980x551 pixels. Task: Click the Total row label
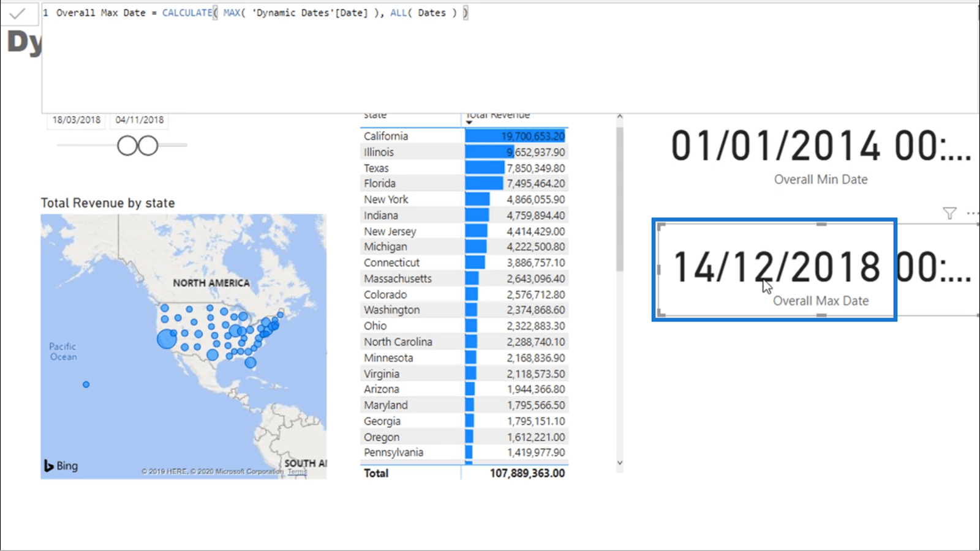click(376, 473)
